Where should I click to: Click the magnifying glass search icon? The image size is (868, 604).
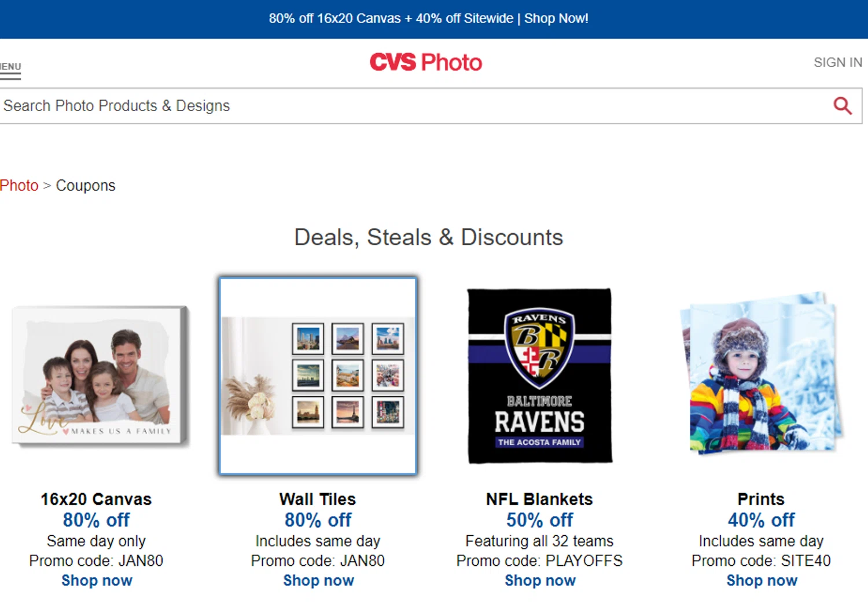tap(842, 106)
